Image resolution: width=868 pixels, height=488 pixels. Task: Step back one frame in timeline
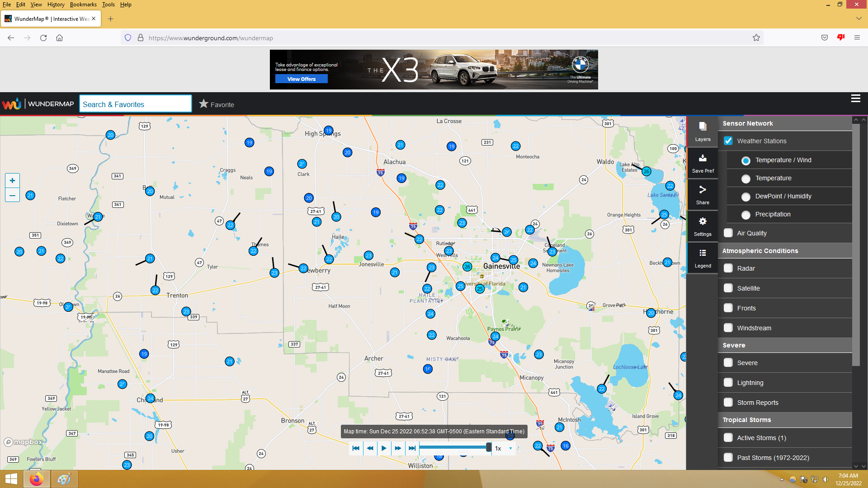370,448
